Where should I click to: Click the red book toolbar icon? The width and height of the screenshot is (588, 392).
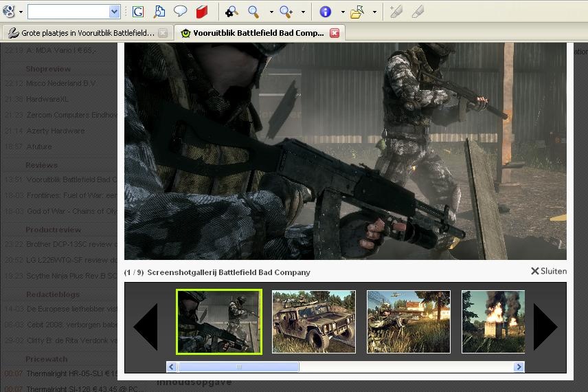(201, 12)
